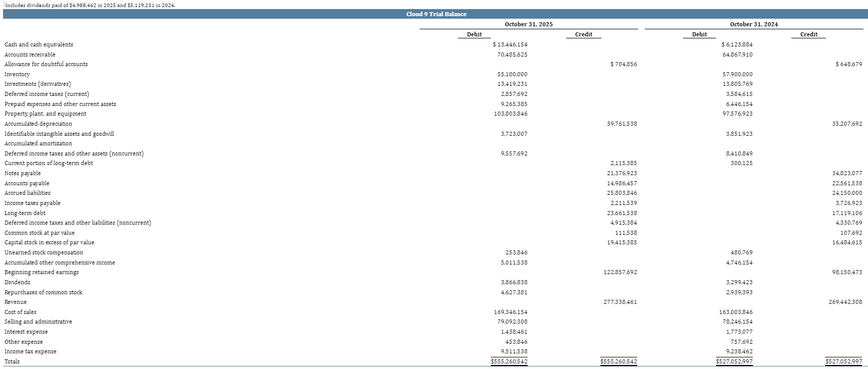Click the 2025 revenue credit value 277,338,461
The height and width of the screenshot is (369, 868).
(620, 302)
